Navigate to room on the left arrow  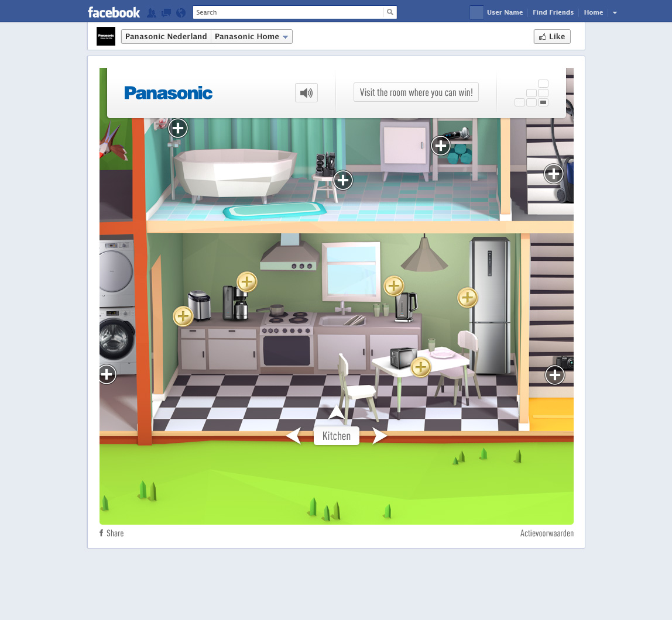294,436
